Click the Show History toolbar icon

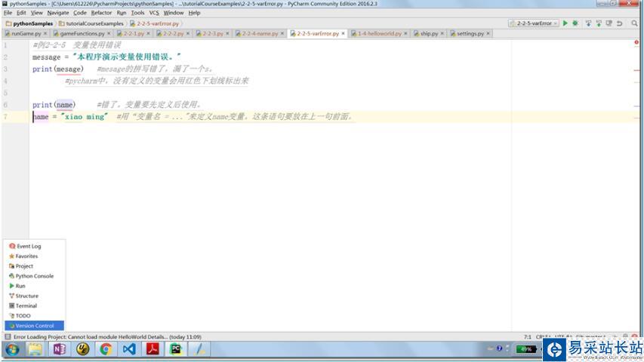[x=609, y=23]
